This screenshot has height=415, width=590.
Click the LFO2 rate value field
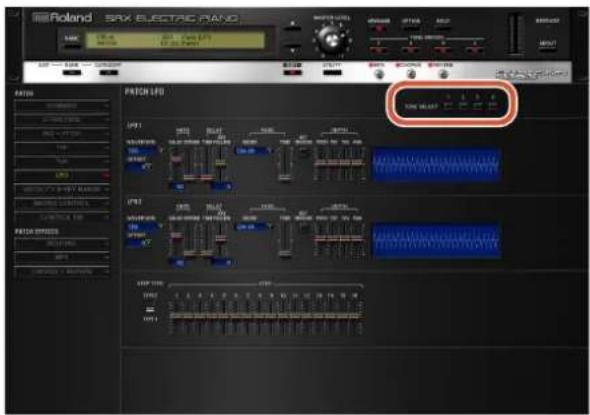coord(176,263)
